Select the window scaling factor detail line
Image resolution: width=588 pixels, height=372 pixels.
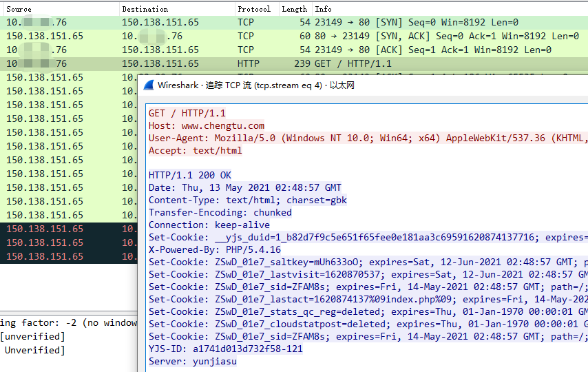click(x=69, y=323)
